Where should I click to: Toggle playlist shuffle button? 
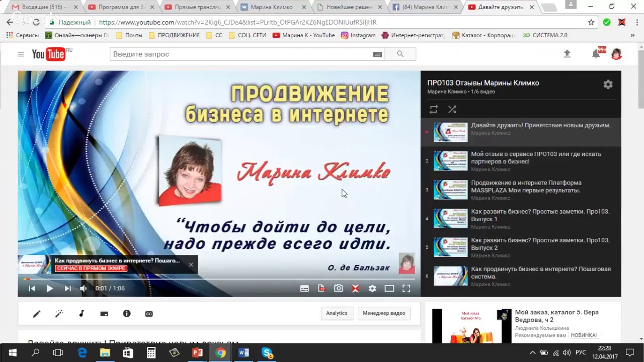click(x=452, y=109)
